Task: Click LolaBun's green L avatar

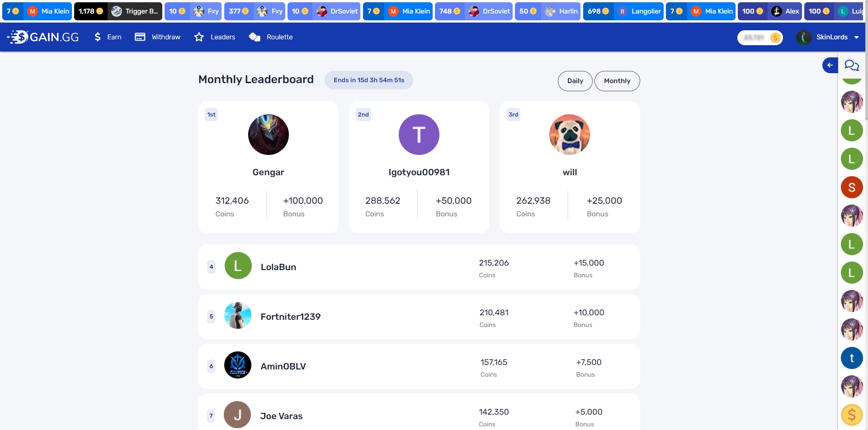Action: click(x=238, y=266)
